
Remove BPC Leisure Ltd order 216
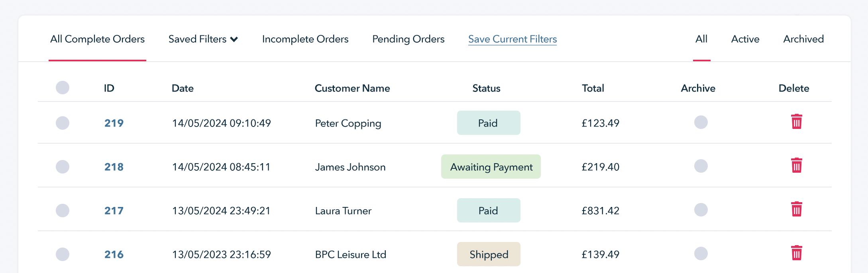(x=796, y=253)
